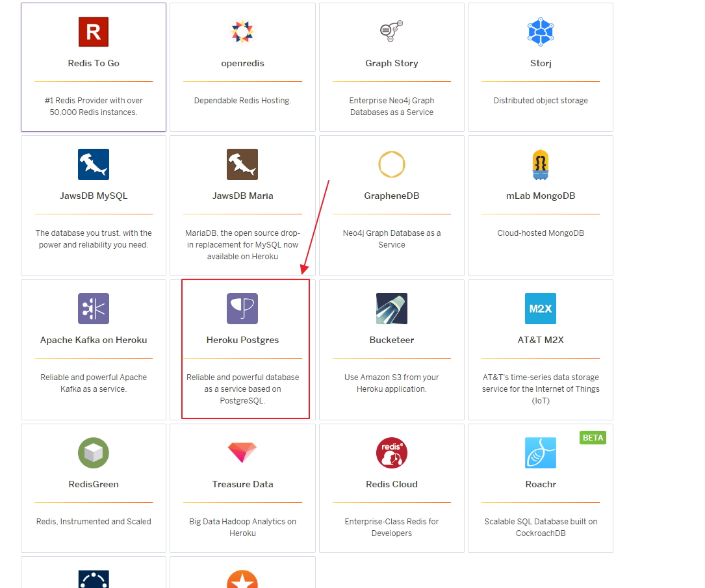
Task: Click the Heroku Postgres title
Action: tap(242, 340)
